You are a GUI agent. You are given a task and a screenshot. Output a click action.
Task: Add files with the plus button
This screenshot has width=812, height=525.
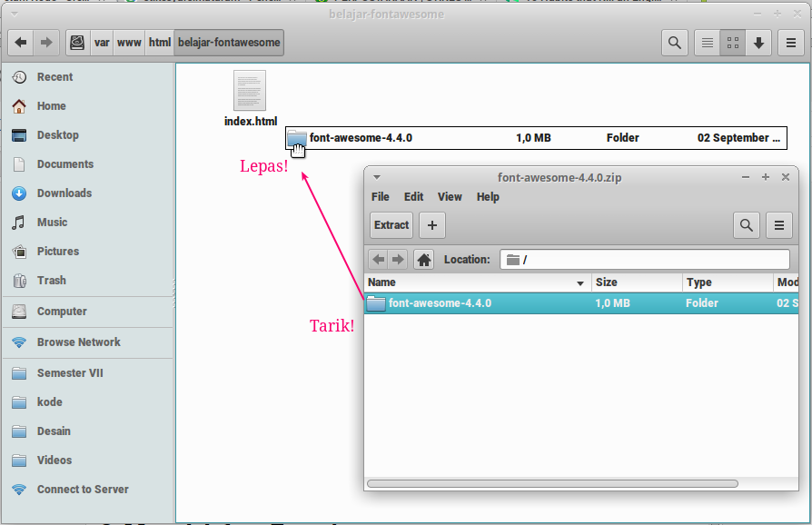[x=432, y=225]
